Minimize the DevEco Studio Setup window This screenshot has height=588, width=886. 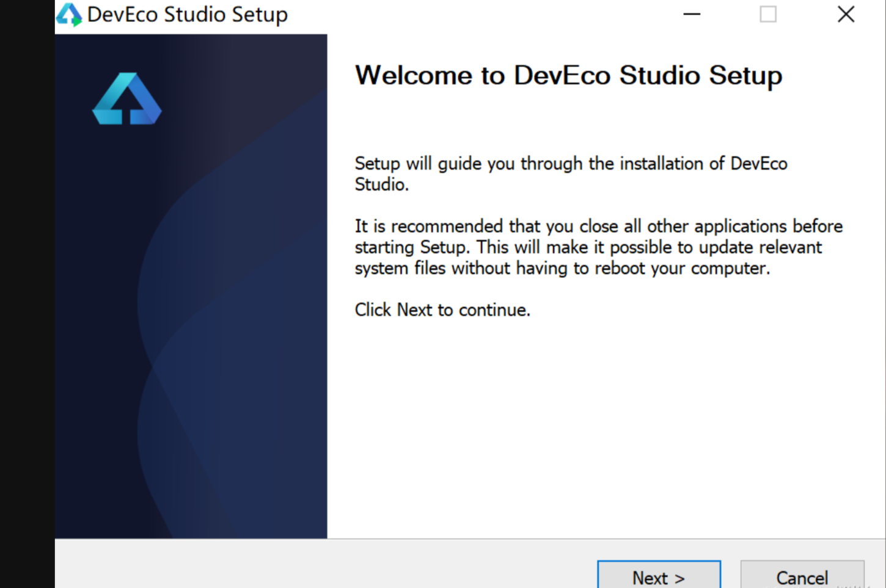tap(692, 14)
